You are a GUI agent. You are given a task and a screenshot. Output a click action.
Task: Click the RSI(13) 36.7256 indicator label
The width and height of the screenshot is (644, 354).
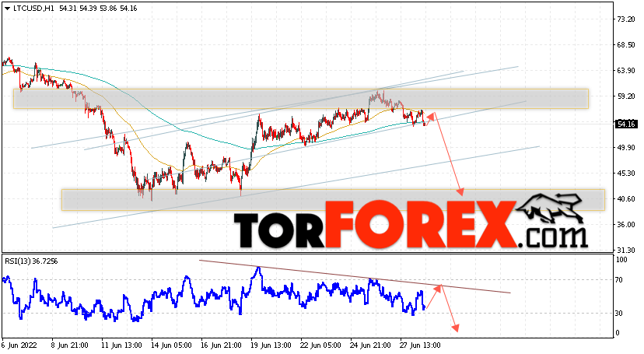pyautogui.click(x=31, y=261)
